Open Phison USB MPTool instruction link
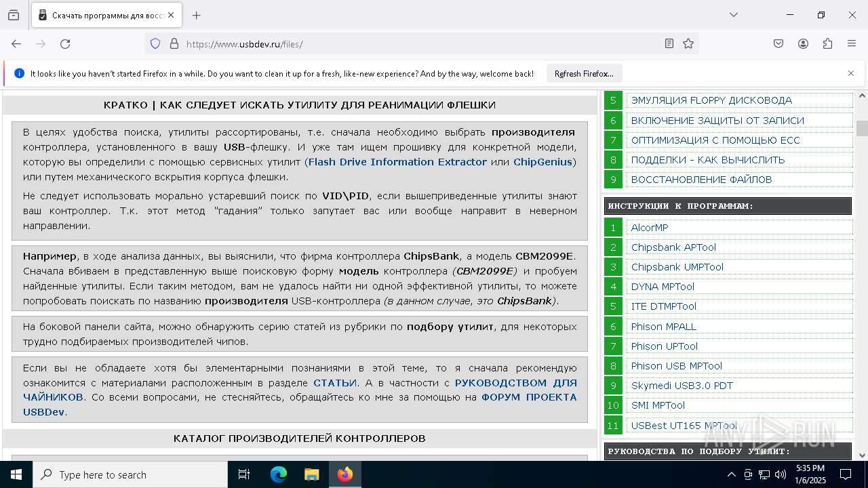 [x=677, y=366]
